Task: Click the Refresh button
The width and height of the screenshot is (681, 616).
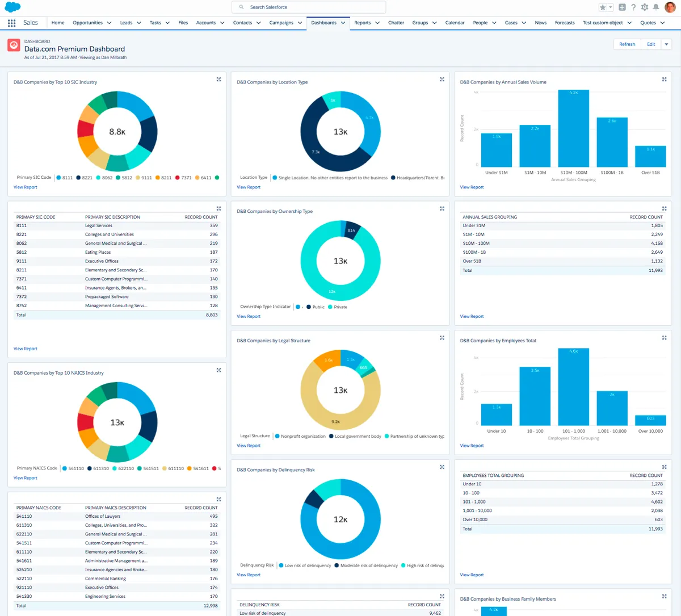Action: click(x=627, y=44)
